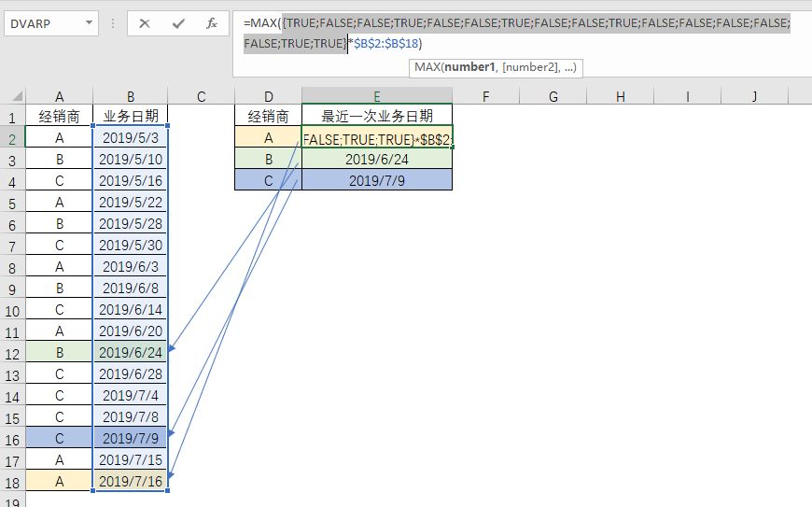Click cell B10 with date 2019/6/14
Screen dimensions: 812x507
coord(131,309)
